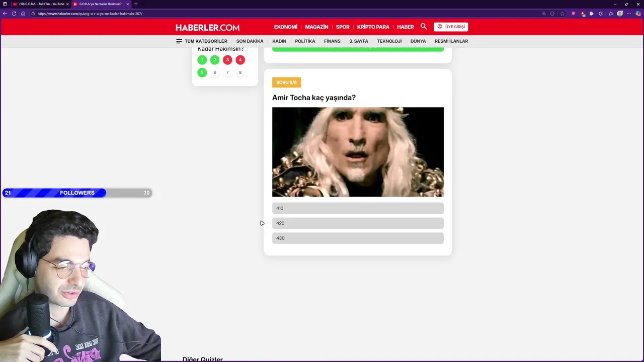Click the FOLLOWERS progress bar overlay

pos(77,193)
